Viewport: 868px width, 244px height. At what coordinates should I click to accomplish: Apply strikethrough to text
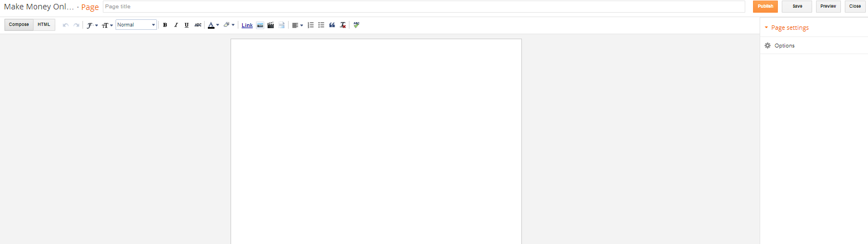click(x=198, y=25)
